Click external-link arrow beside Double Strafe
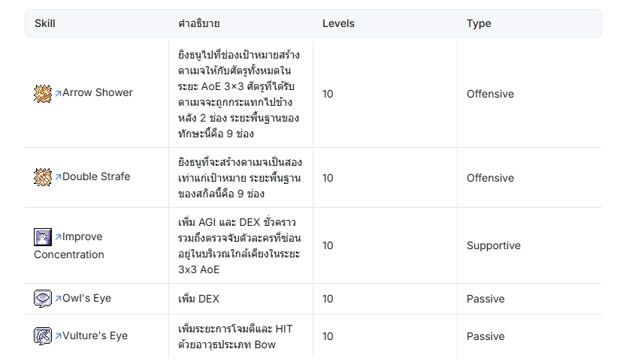 pyautogui.click(x=58, y=177)
